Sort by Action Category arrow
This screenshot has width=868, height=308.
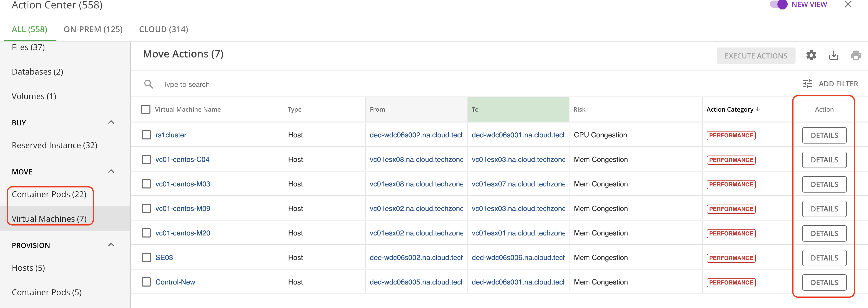758,109
